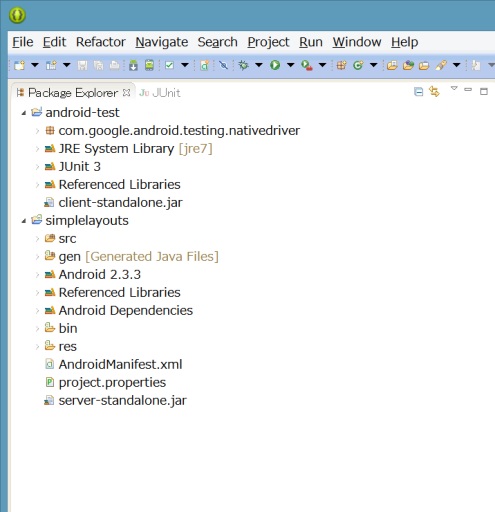The height and width of the screenshot is (512, 495).
Task: Open Android Virtual Device Manager icon
Action: click(149, 65)
